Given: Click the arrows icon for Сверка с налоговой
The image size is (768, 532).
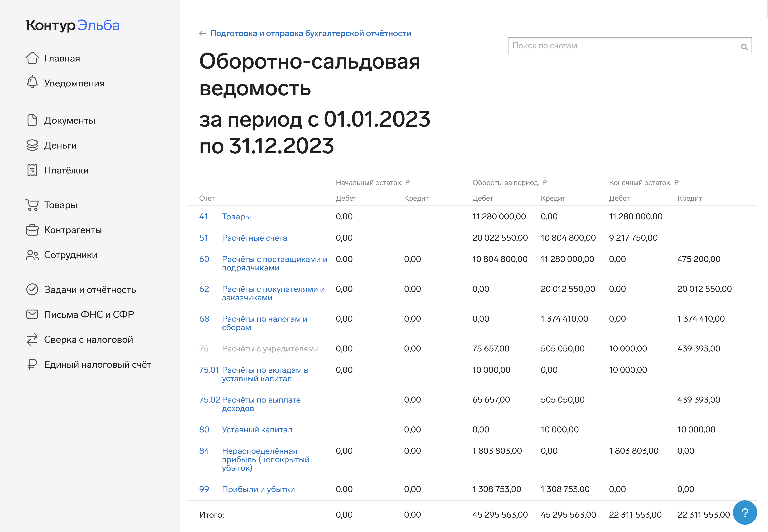Looking at the screenshot, I should click(32, 339).
